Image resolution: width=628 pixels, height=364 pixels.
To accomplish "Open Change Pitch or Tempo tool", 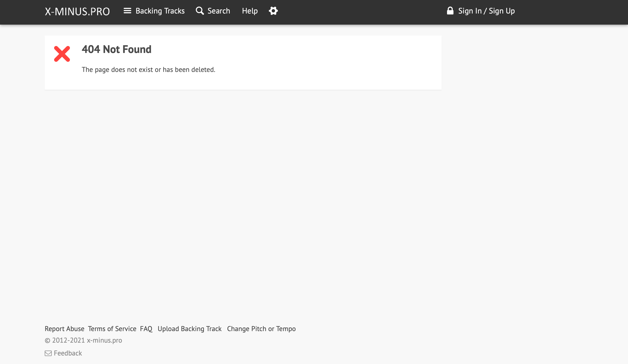I will 261,329.
